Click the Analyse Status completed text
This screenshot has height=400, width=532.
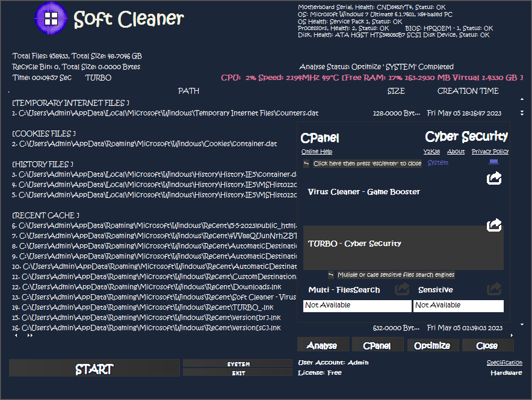pos(376,67)
